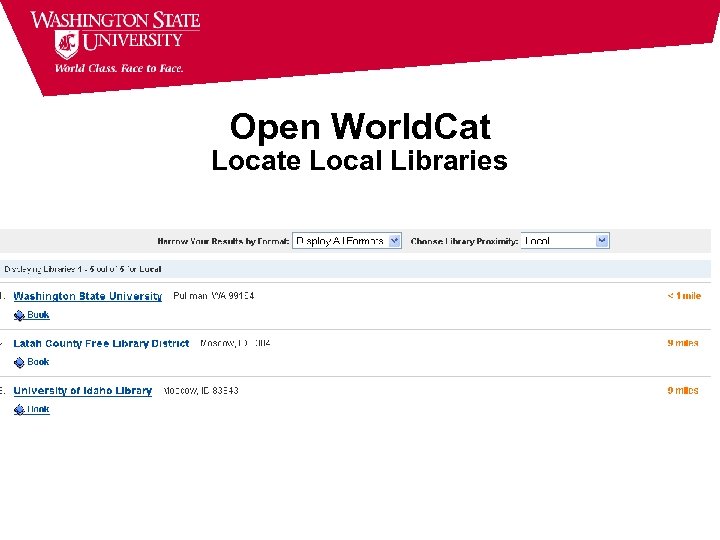Click arrow button of proximity dropdown
Viewport: 720px width, 540px height.
coord(602,241)
